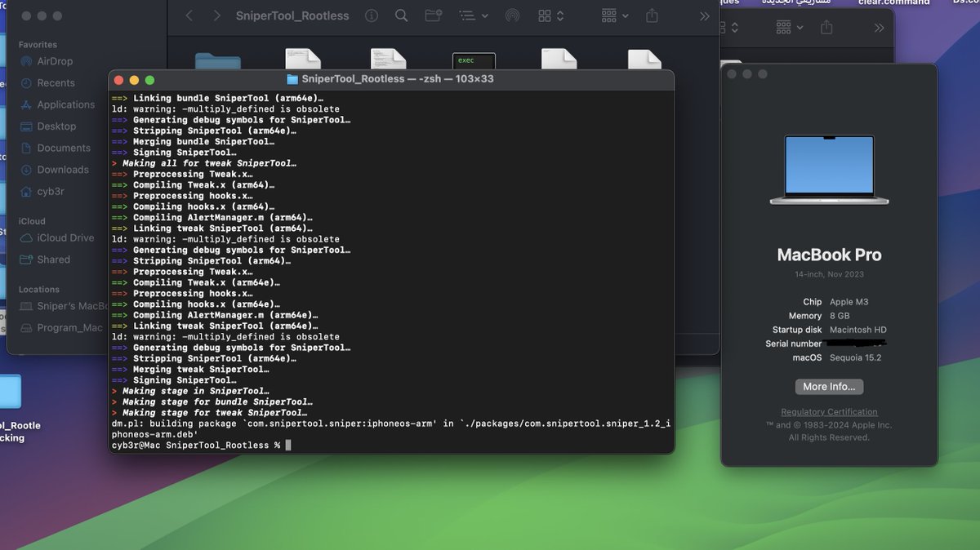The width and height of the screenshot is (980, 550).
Task: Select Program_Mac volume in sidebar
Action: pyautogui.click(x=69, y=328)
